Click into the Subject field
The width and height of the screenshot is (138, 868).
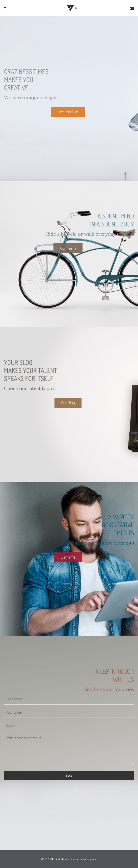tap(69, 726)
